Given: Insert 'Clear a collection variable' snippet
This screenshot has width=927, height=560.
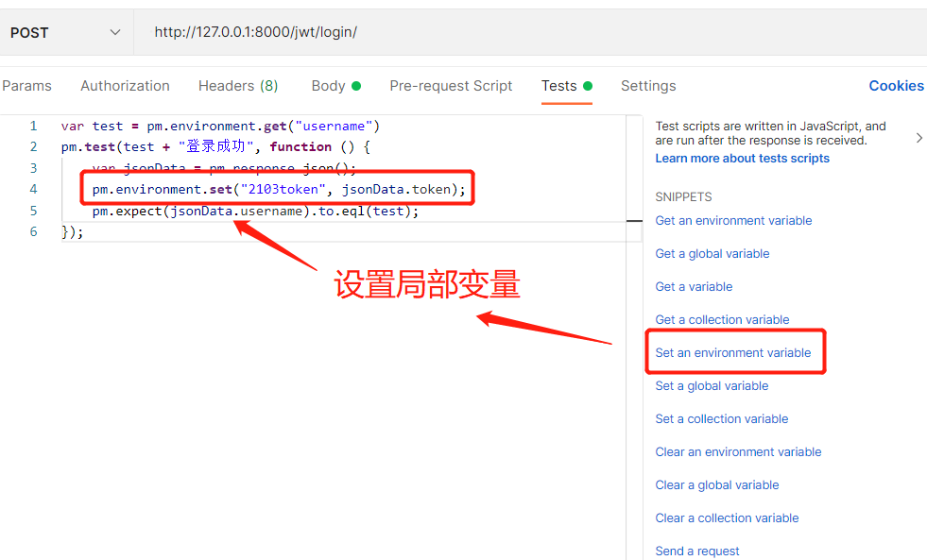Looking at the screenshot, I should click(x=727, y=518).
